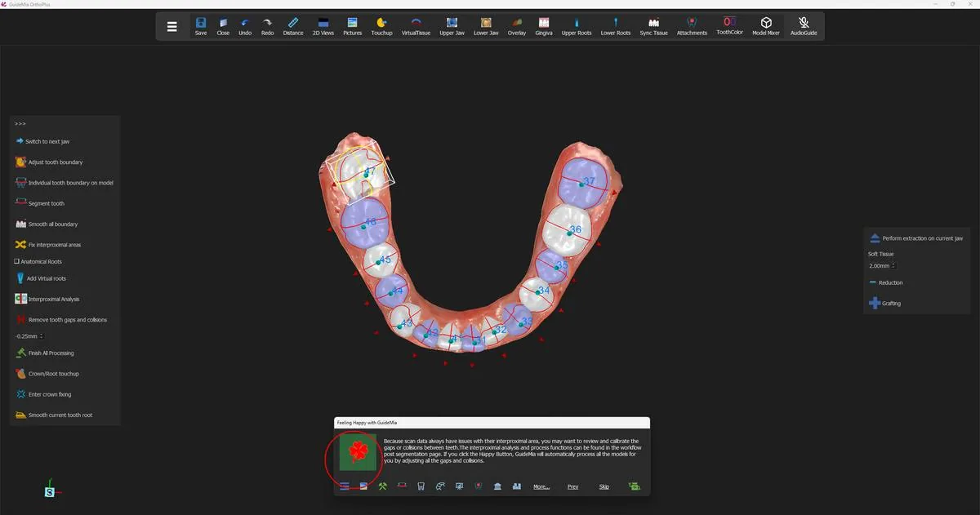The image size is (980, 515).
Task: Click Finish All Processing
Action: coord(45,353)
